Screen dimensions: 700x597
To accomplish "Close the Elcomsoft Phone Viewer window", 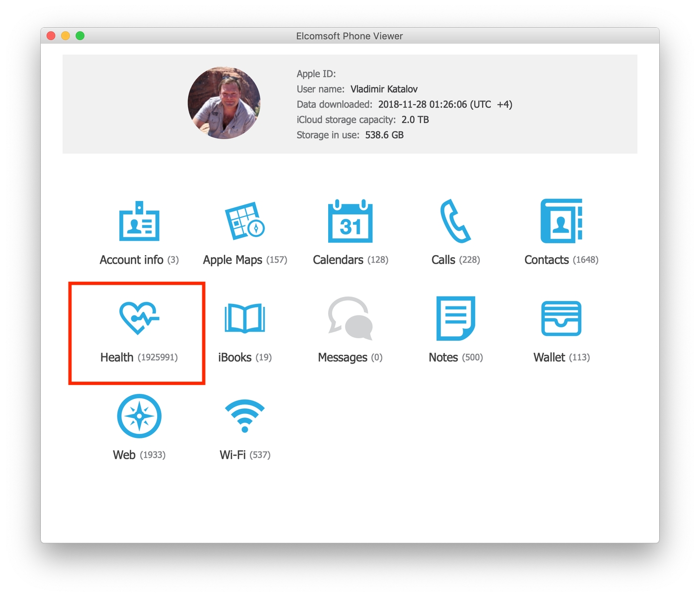I will coord(51,36).
